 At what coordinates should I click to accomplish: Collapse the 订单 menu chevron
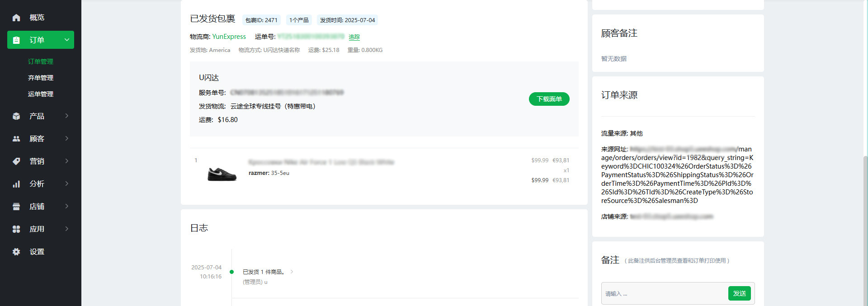click(67, 40)
